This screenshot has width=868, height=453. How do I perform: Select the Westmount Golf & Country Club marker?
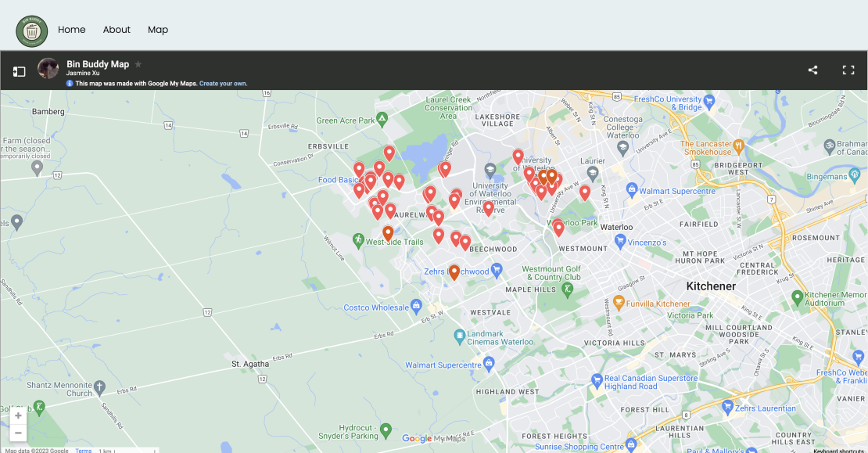[x=567, y=289]
